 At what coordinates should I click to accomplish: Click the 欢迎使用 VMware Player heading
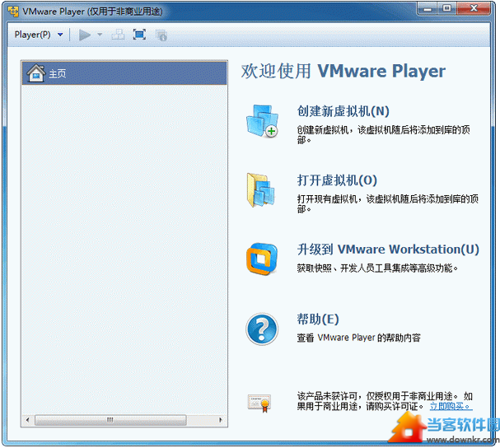[343, 71]
